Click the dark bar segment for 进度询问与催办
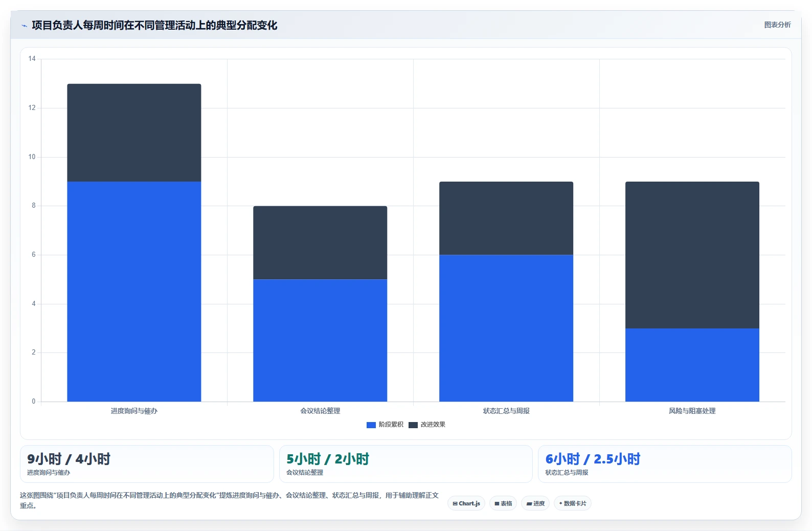Viewport: 812px width, 531px height. 134,132
